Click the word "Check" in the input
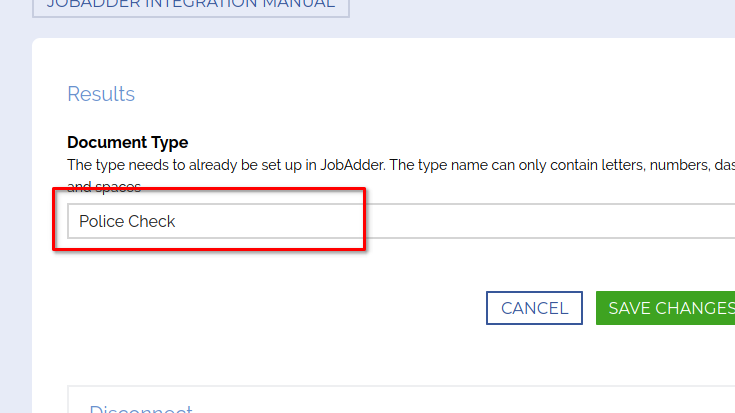The width and height of the screenshot is (735, 413). 152,221
